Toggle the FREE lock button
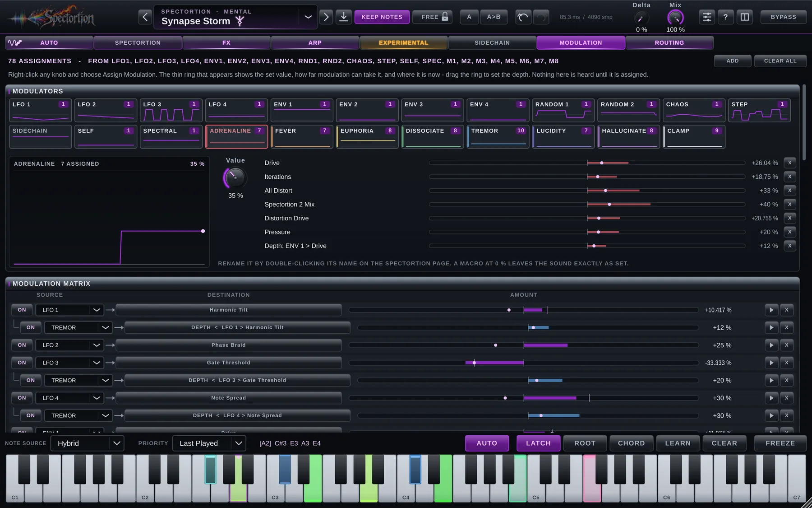 tap(432, 17)
